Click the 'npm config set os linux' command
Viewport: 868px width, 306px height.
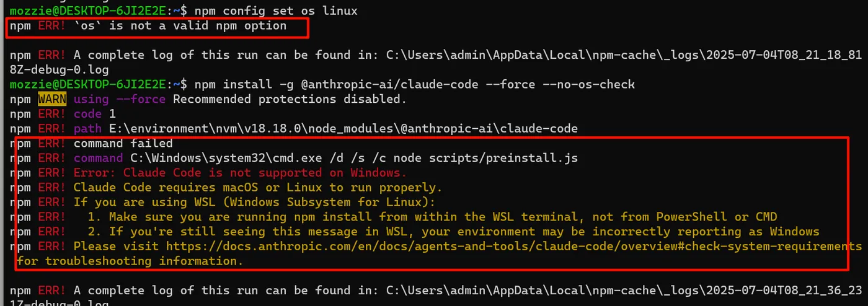click(x=275, y=11)
